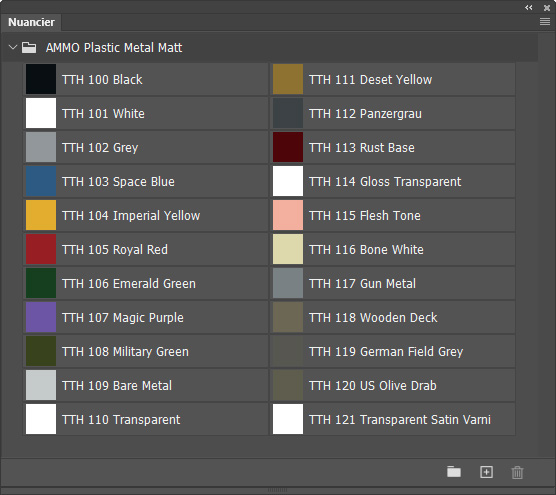Choose the TTH 117 Gun Metal swatch
556x495 pixels.
point(288,283)
